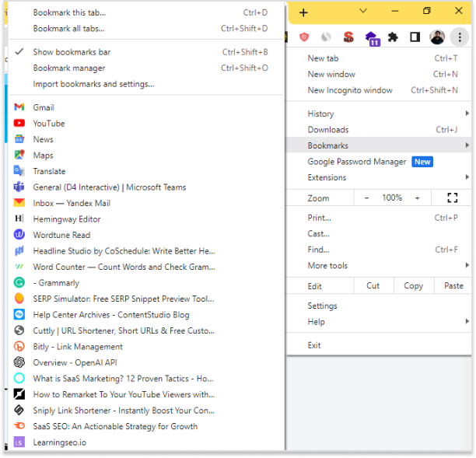Viewport: 476px width, 458px height.
Task: Decrease zoom with the minus button
Action: tap(366, 198)
